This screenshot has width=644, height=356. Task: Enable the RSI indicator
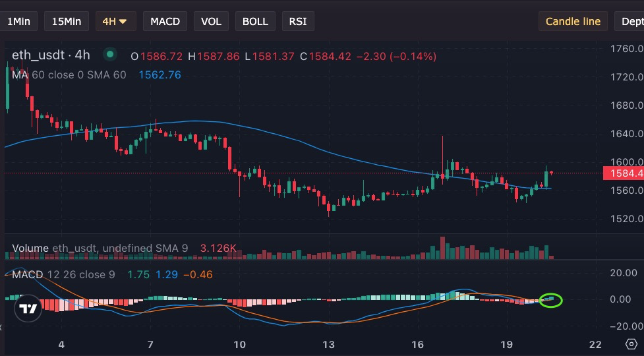tap(298, 21)
